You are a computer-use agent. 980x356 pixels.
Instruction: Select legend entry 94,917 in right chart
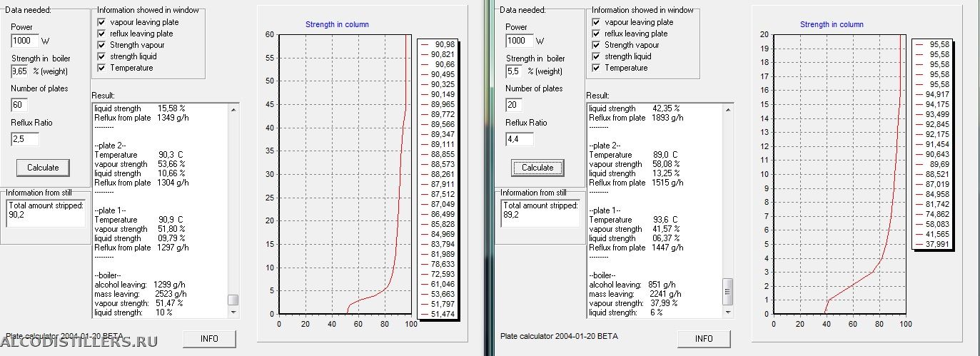pyautogui.click(x=932, y=94)
